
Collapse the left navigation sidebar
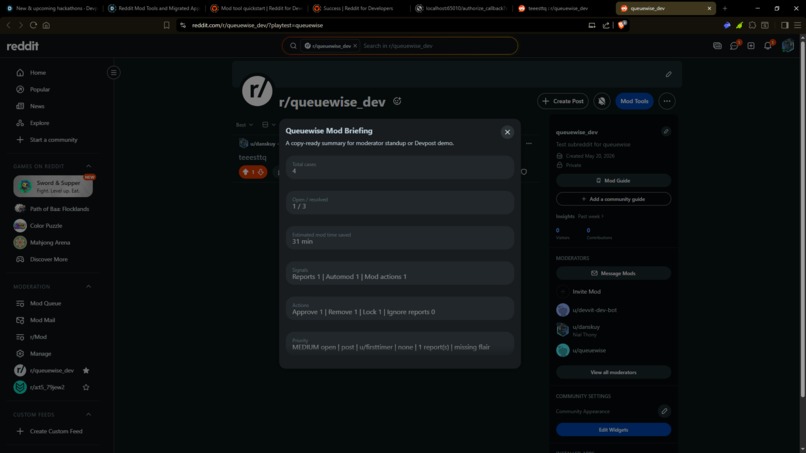[114, 73]
